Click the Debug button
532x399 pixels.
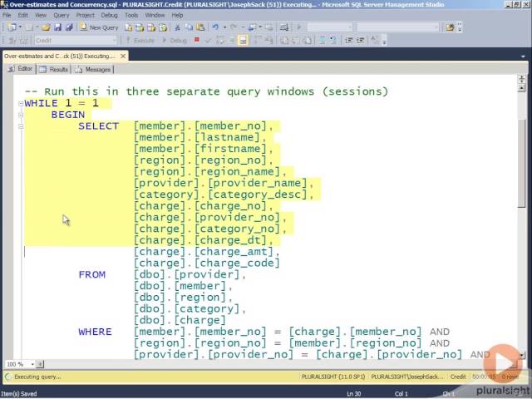tap(175, 41)
